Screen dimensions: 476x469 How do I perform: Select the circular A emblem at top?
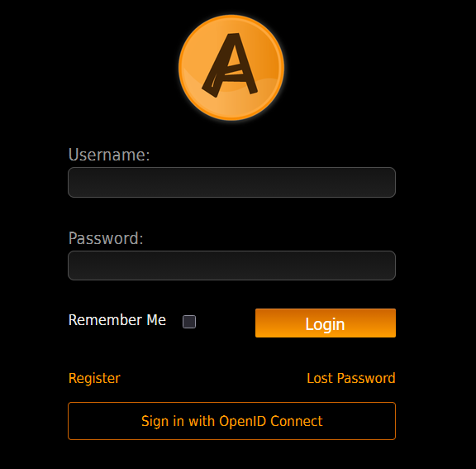tap(231, 68)
